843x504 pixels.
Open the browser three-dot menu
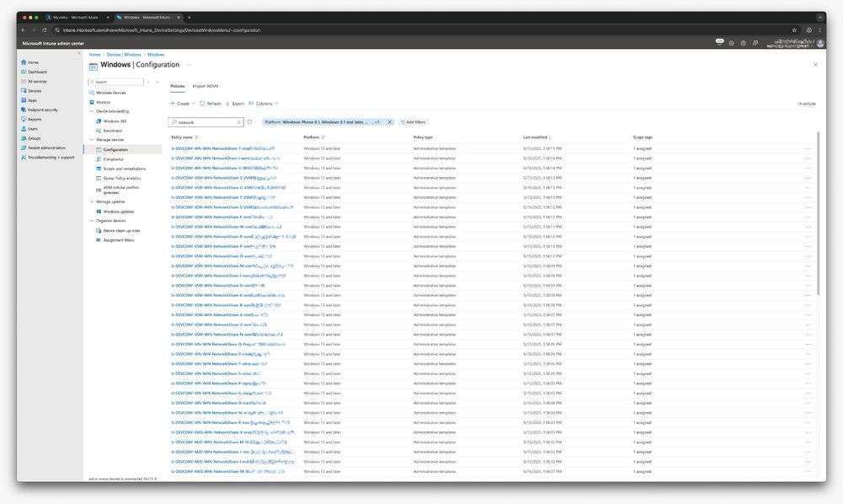pos(820,30)
